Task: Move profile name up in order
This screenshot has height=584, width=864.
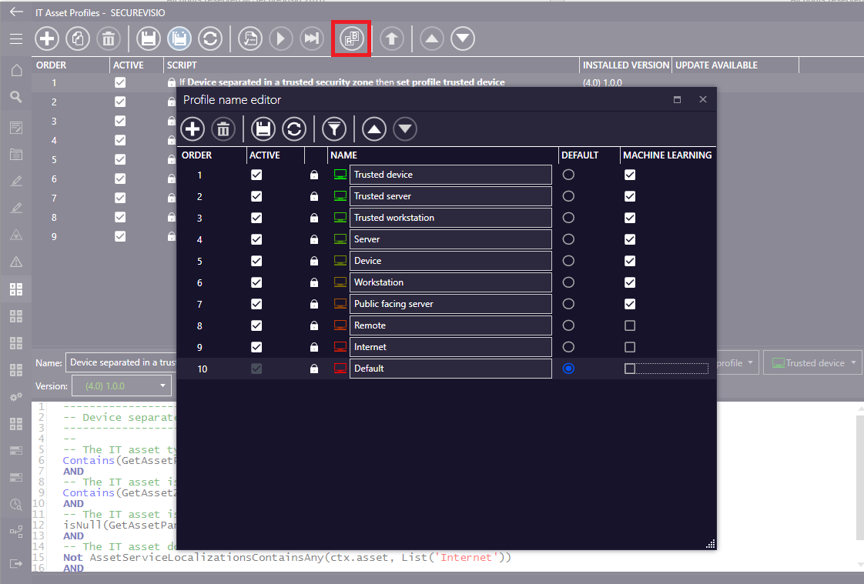Action: pos(374,129)
